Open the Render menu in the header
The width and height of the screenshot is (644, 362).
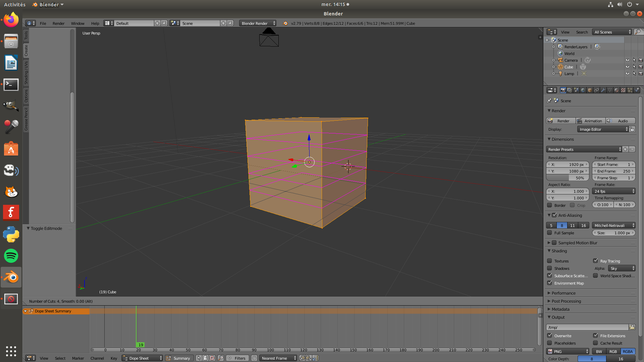click(x=58, y=23)
